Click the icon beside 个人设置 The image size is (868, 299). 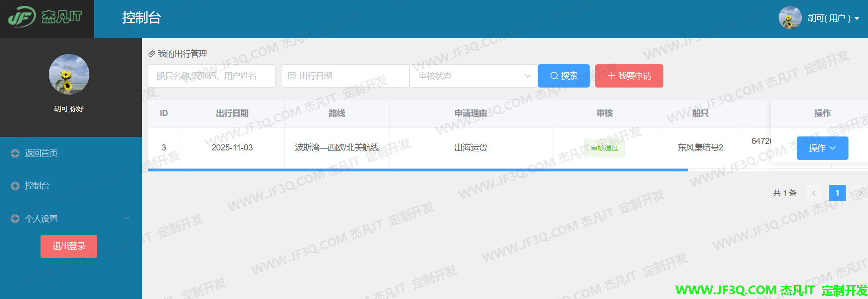point(15,218)
